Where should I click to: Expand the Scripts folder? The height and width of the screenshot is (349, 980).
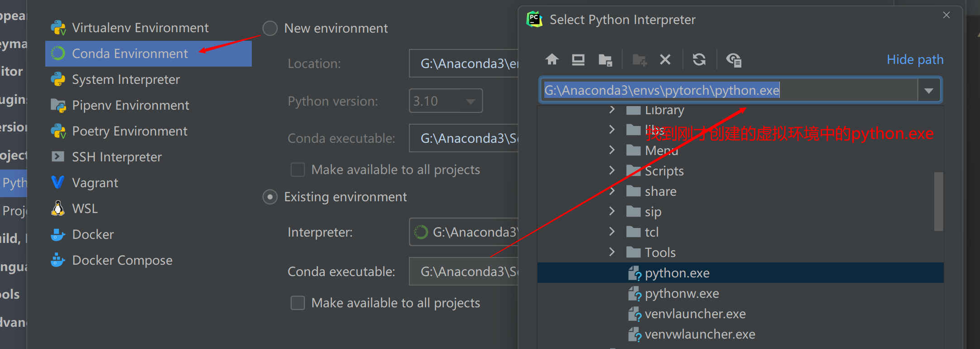(x=612, y=170)
